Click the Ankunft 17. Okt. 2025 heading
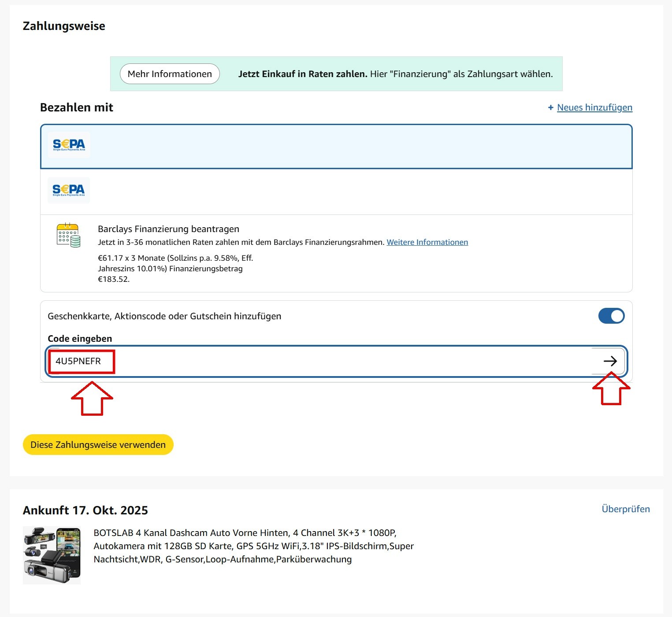Screen dimensions: 672x617 (x=85, y=510)
